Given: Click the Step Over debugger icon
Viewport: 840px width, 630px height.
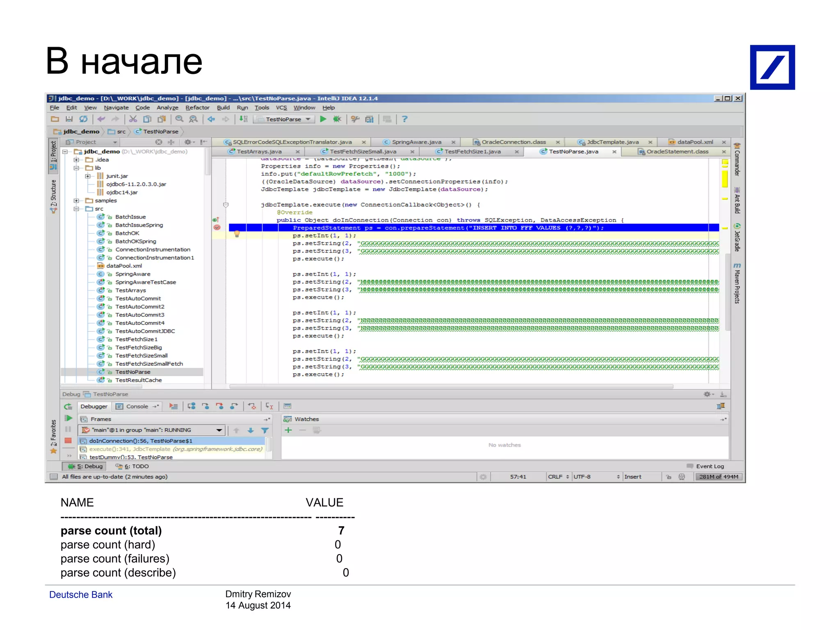Looking at the screenshot, I should (x=192, y=406).
